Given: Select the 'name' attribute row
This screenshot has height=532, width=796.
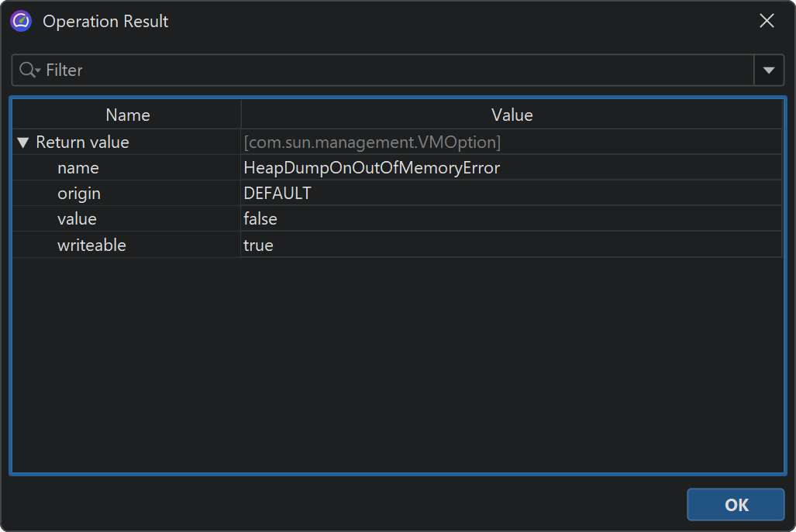Looking at the screenshot, I should [78, 168].
